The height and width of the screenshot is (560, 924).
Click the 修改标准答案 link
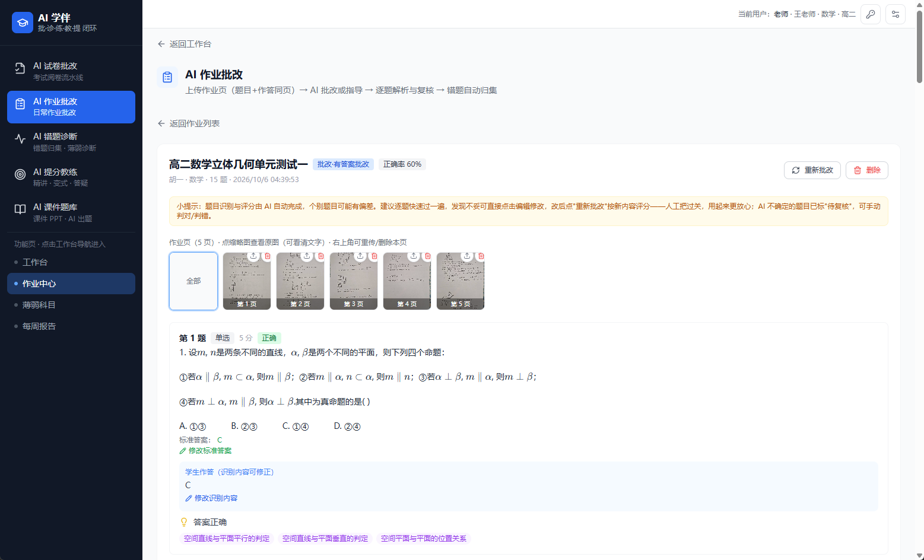pyautogui.click(x=205, y=451)
